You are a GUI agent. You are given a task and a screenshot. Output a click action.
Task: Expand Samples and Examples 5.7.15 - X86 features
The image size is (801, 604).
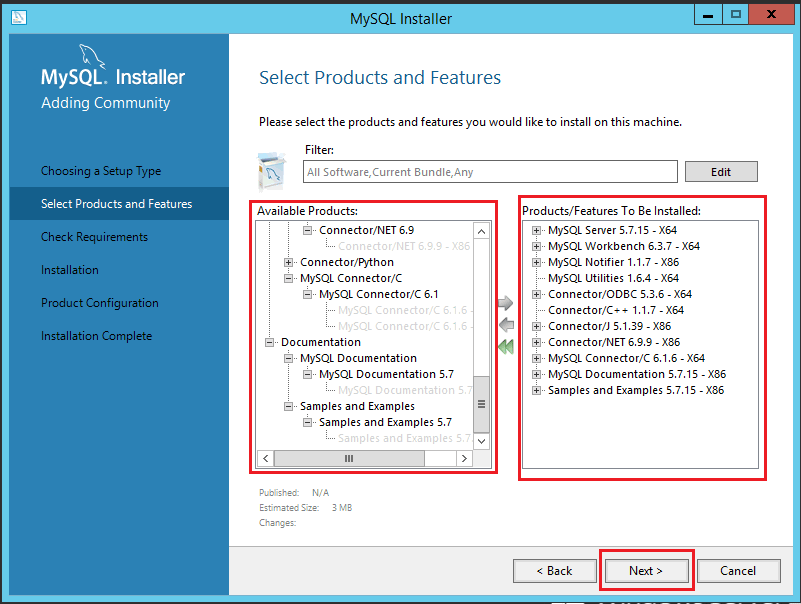536,390
